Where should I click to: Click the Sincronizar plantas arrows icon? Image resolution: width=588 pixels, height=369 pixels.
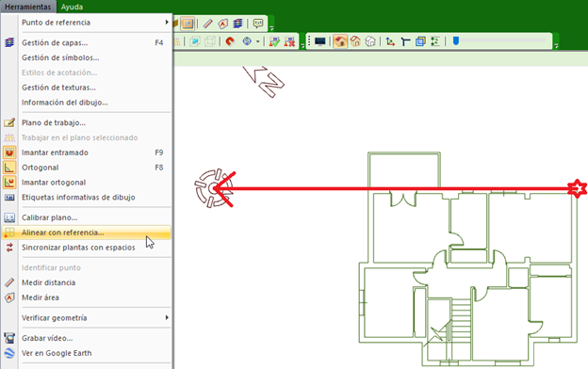tap(9, 248)
